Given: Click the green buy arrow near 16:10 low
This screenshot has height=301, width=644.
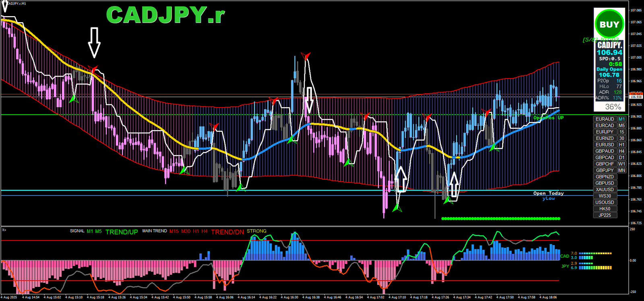Looking at the screenshot, I should tap(241, 187).
